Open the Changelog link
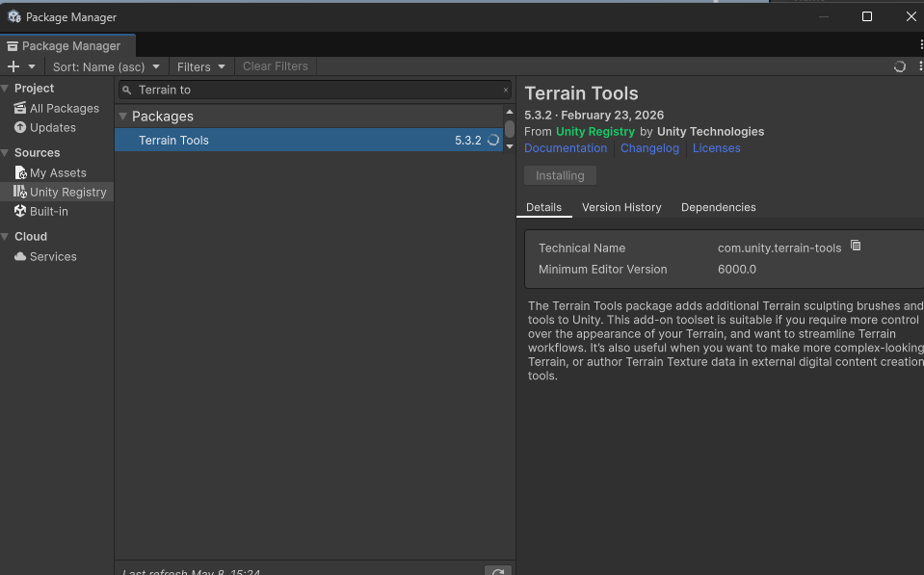924x575 pixels. click(x=649, y=148)
